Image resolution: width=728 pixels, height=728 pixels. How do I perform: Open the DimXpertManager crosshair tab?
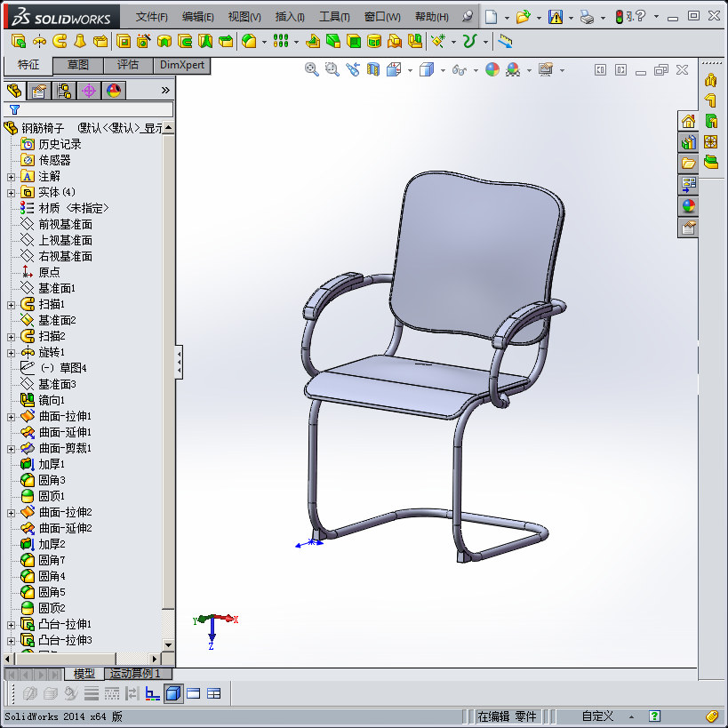coord(89,91)
